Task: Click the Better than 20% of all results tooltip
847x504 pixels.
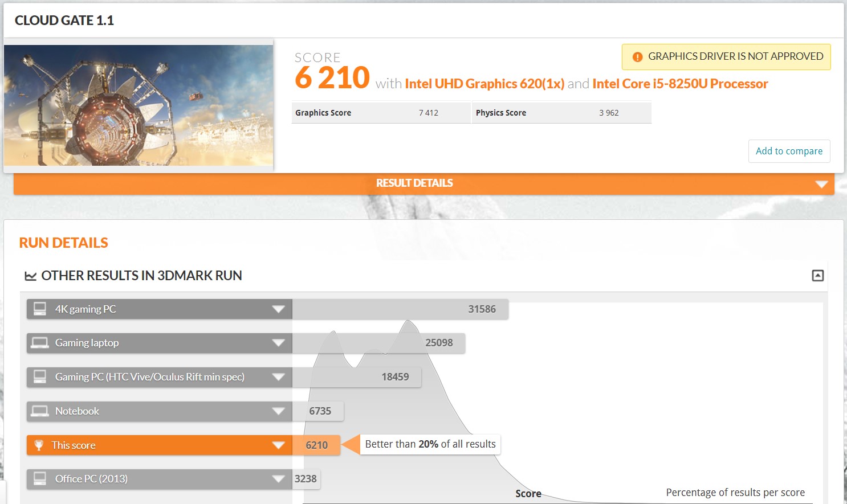Action: click(x=430, y=444)
